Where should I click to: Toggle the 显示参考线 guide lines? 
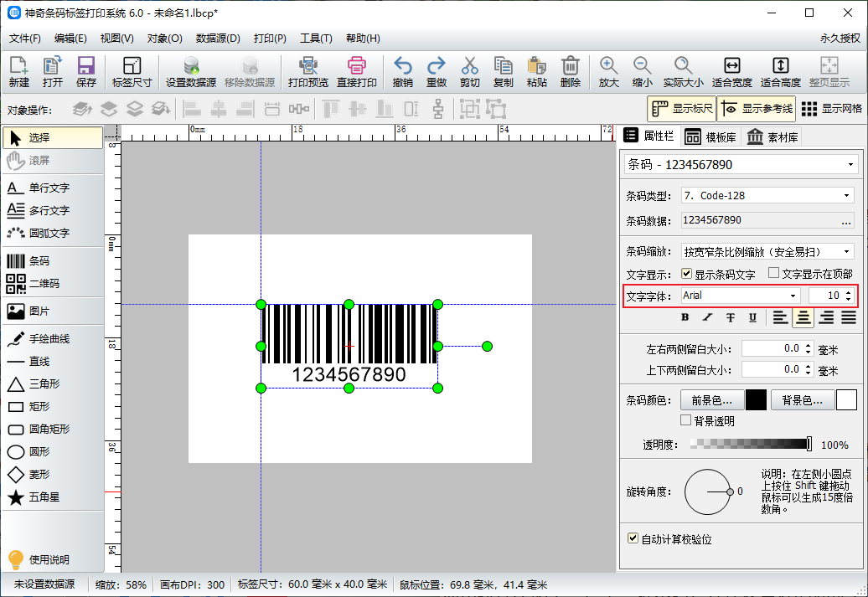click(x=757, y=109)
